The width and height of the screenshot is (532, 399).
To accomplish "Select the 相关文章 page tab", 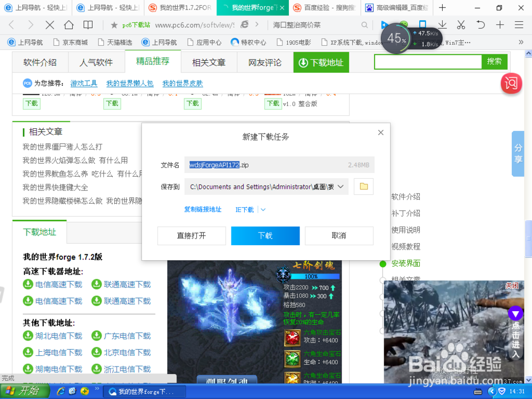I will 209,62.
